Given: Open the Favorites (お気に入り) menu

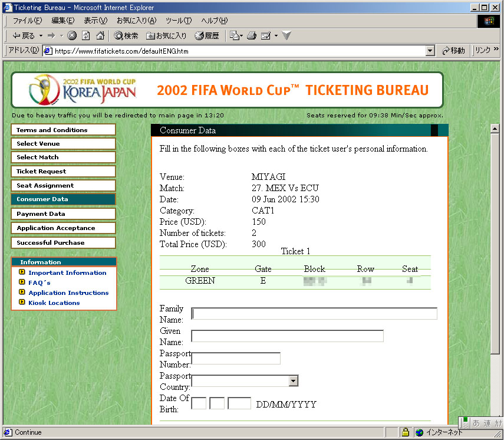Looking at the screenshot, I should coord(137,21).
